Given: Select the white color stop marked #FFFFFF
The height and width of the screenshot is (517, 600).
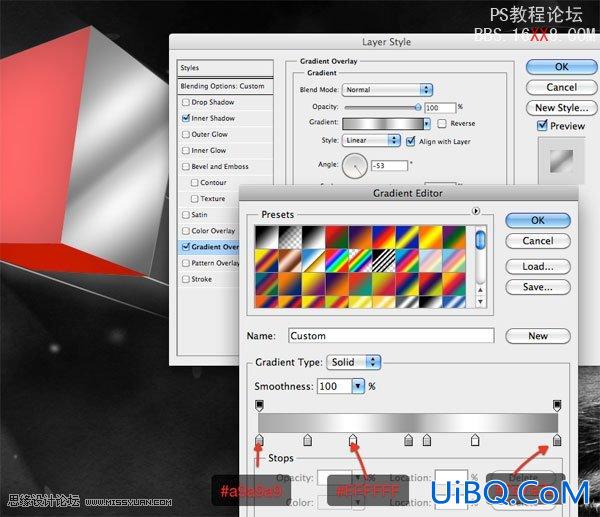Looking at the screenshot, I should (353, 440).
